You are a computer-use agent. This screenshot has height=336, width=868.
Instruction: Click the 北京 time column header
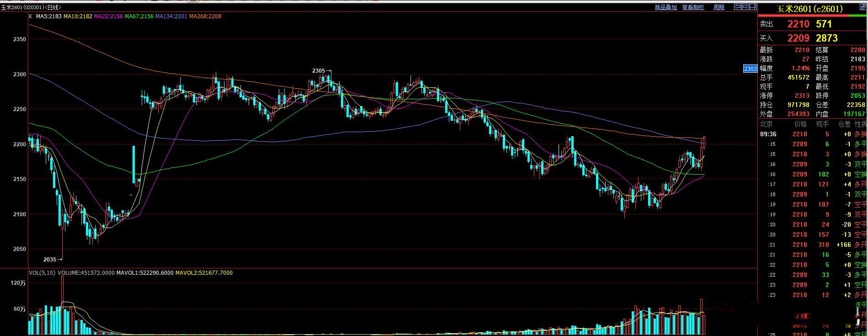[767, 124]
